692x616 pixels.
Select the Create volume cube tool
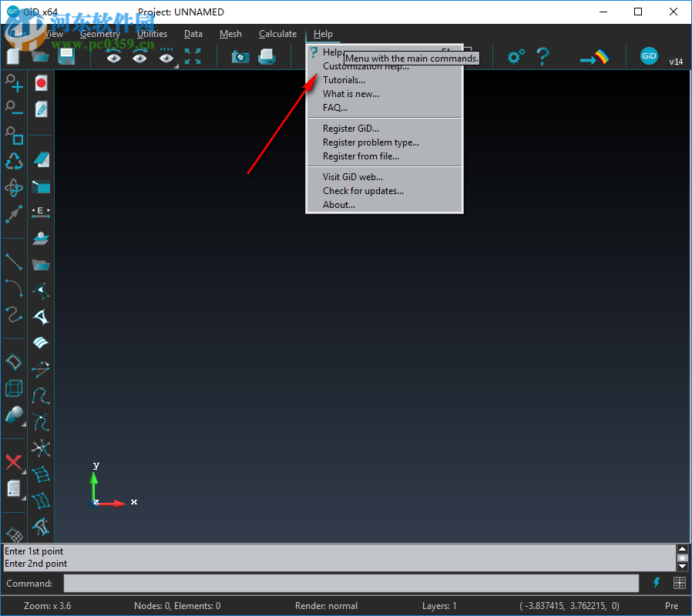(14, 389)
